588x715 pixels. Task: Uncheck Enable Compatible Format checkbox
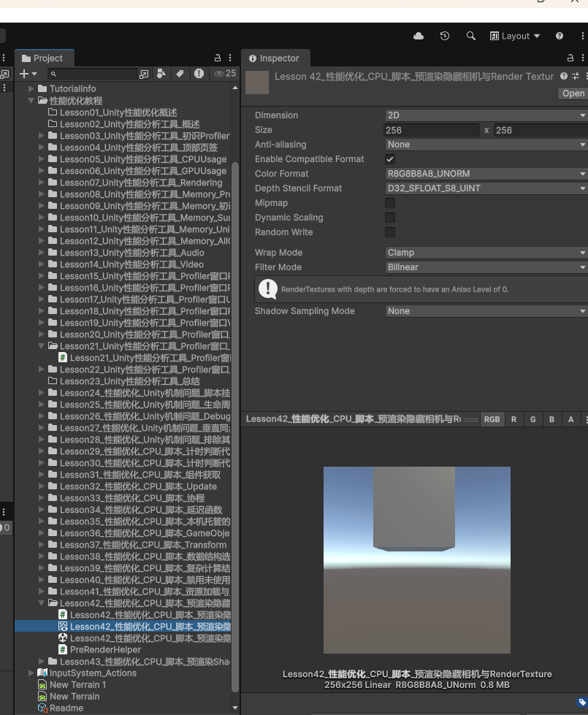pos(390,159)
